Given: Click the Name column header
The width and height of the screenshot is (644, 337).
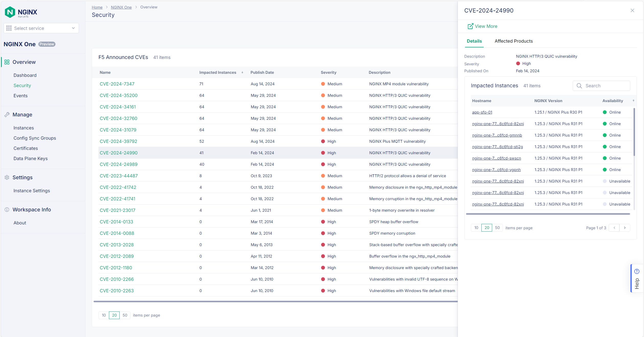Looking at the screenshot, I should click(x=105, y=73).
